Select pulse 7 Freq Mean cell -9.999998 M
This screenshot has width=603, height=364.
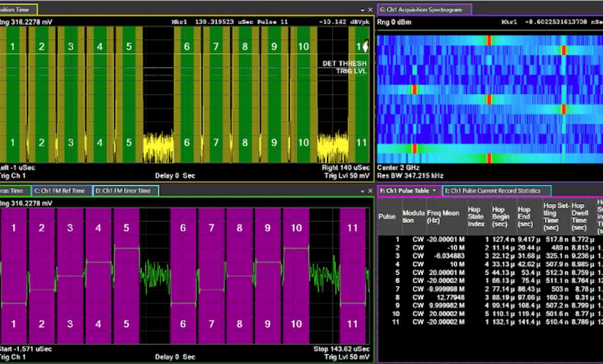pos(446,289)
